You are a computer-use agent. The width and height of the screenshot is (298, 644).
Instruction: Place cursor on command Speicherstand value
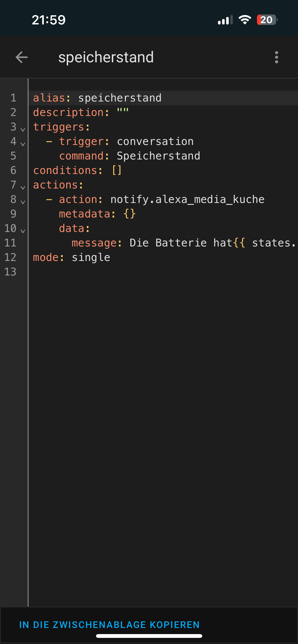158,156
